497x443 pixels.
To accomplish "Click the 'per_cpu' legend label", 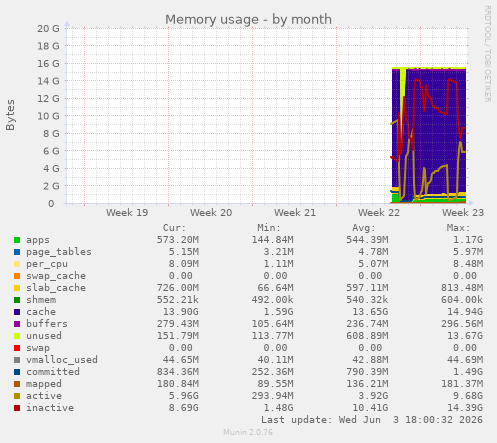I will pos(47,264).
